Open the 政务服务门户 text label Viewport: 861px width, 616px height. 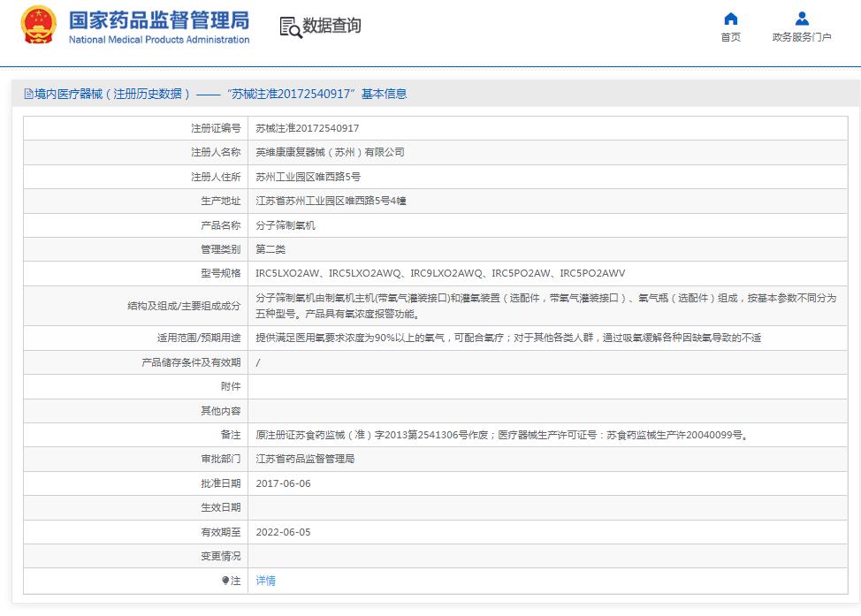pos(801,37)
